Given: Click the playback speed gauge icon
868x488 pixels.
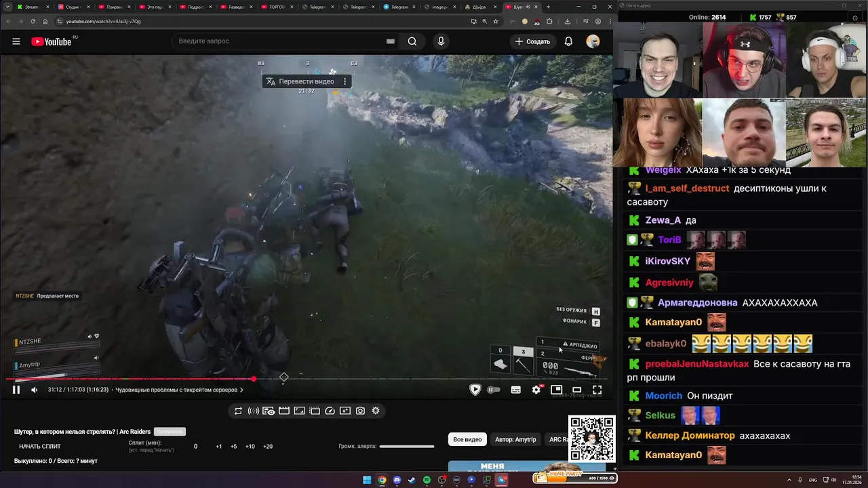Looking at the screenshot, I should click(330, 411).
